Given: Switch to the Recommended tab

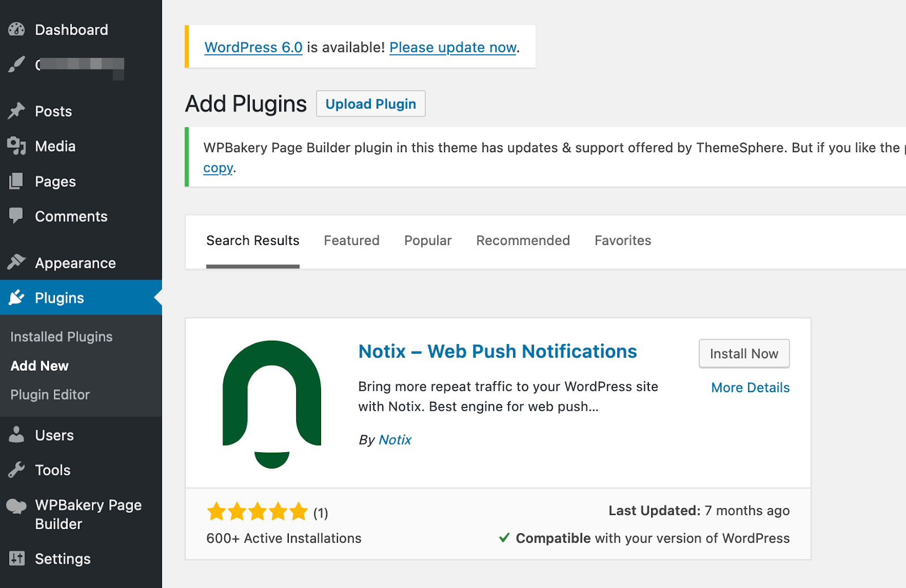Looking at the screenshot, I should click(x=523, y=241).
